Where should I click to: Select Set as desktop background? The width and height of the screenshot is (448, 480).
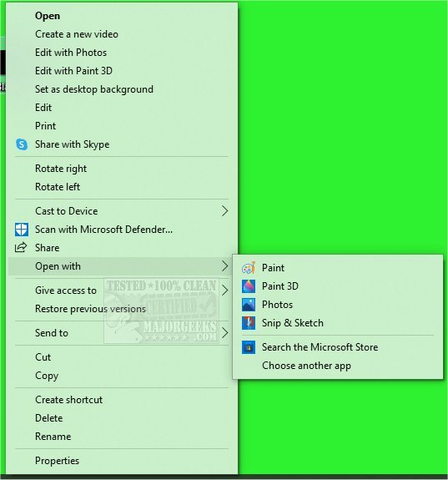[x=94, y=89]
